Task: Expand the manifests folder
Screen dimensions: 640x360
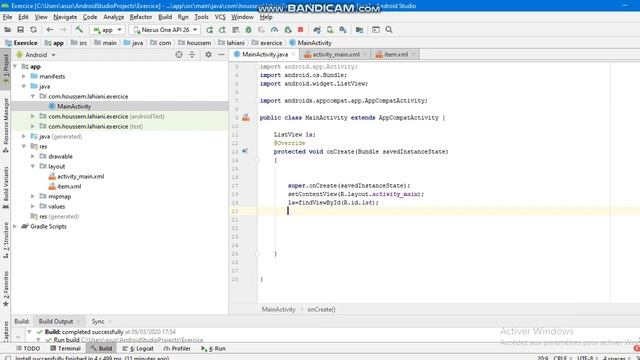Action: pos(24,76)
